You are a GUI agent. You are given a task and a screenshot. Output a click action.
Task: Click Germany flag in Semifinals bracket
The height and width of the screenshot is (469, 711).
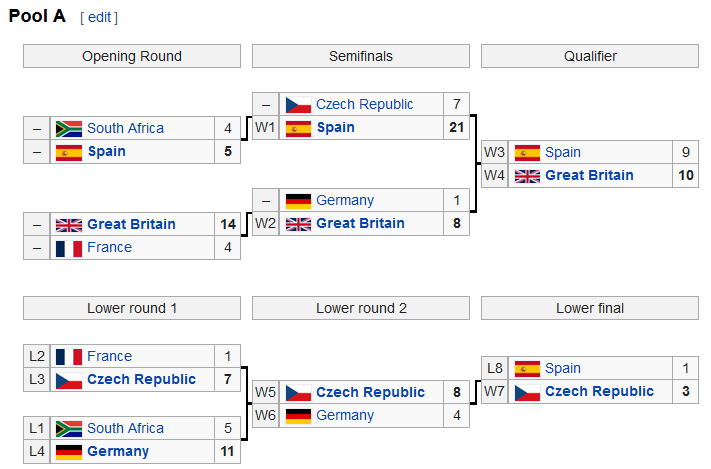coord(297,200)
